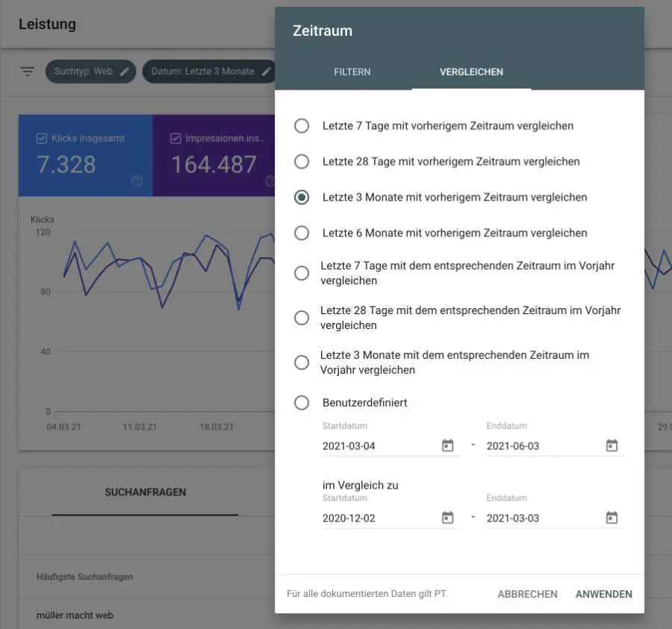The width and height of the screenshot is (672, 629).
Task: Open calendar for Enddatum 2021-06-03
Action: click(x=612, y=445)
